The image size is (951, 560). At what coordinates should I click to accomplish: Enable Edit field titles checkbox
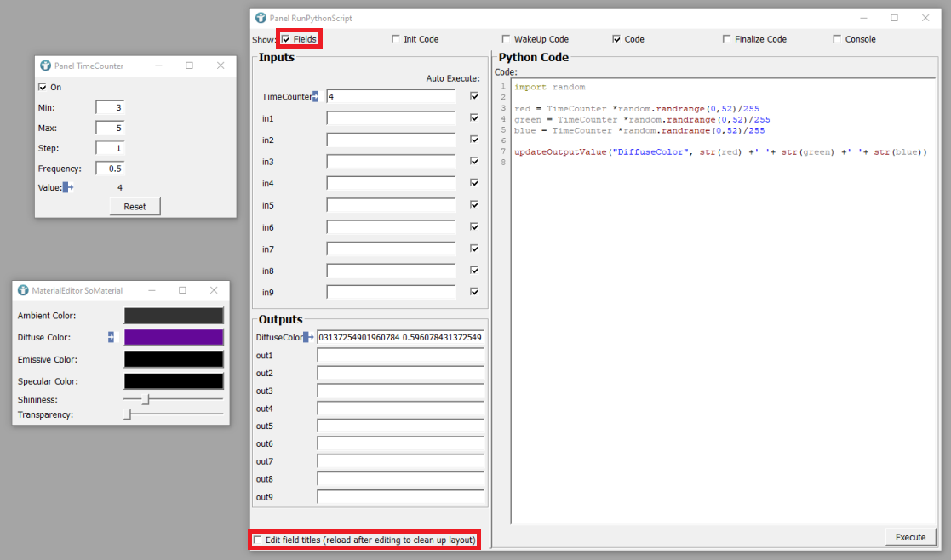click(258, 540)
